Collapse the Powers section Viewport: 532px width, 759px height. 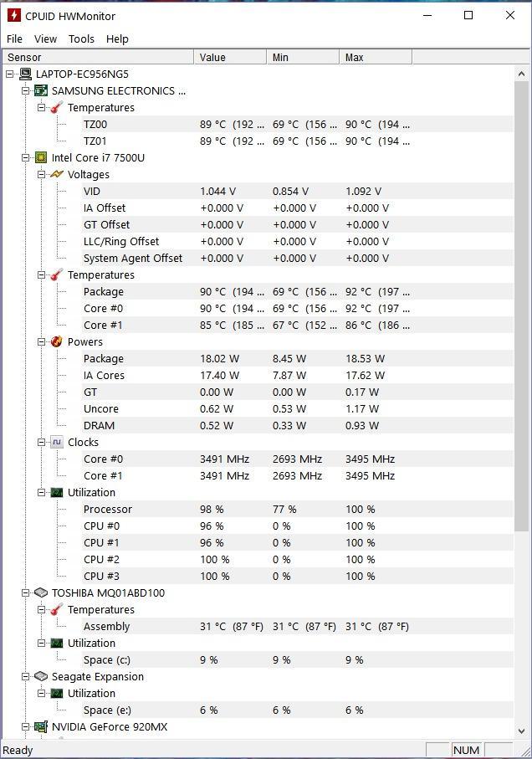pos(42,341)
